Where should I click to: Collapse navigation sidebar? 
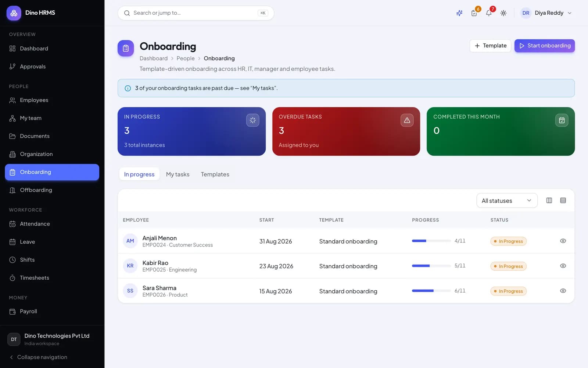(x=38, y=357)
